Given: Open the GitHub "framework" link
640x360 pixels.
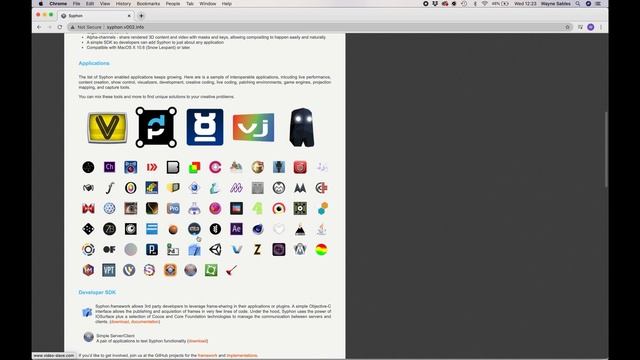Looking at the screenshot, I should tap(207, 356).
